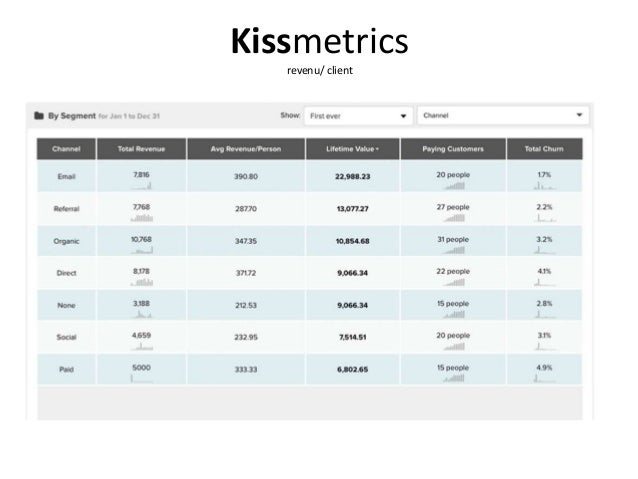Click Direct total churn sparkline
638x479 pixels.
544,282
